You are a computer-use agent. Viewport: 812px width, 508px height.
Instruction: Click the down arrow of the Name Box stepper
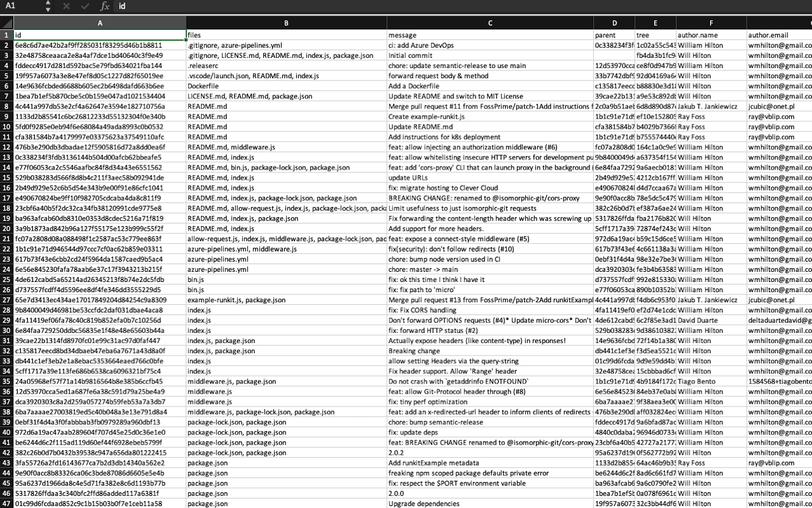coord(48,9)
